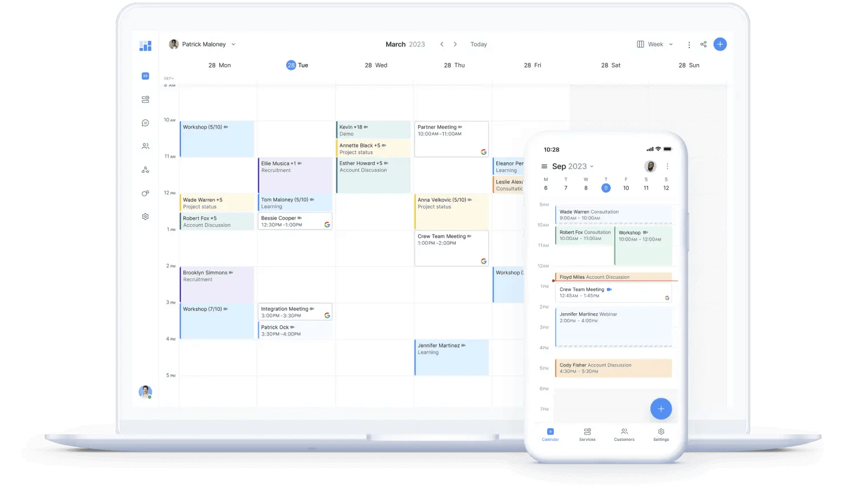Go to the next week arrow
The image size is (868, 503).
click(x=455, y=45)
